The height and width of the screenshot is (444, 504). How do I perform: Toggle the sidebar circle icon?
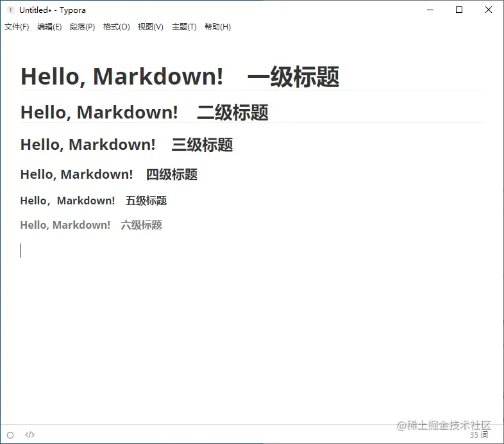coord(10,435)
